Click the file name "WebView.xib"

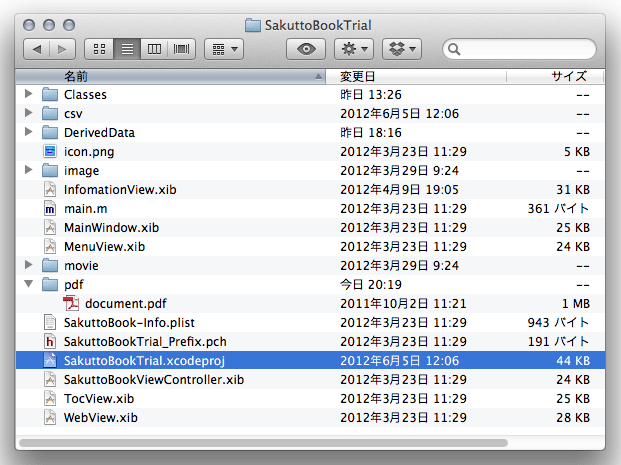pos(101,418)
